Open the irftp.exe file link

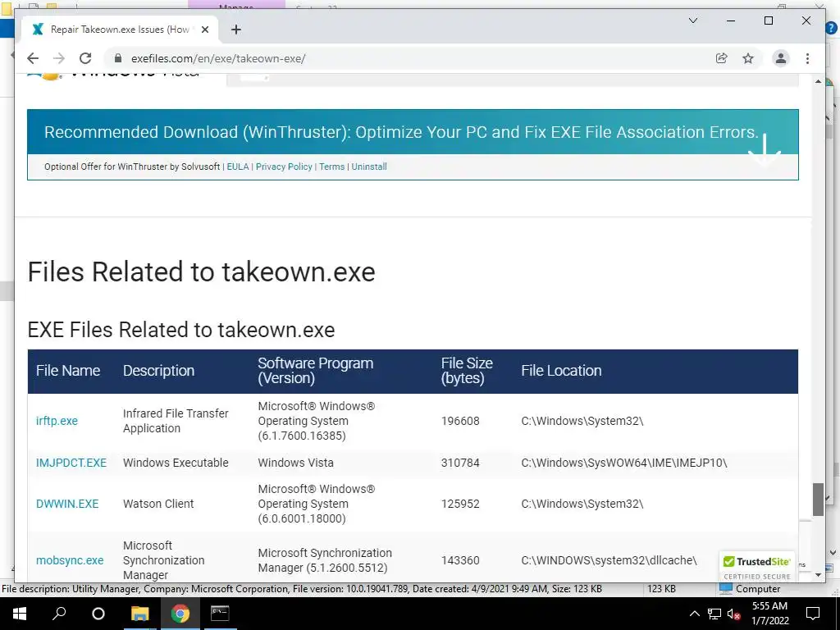tap(57, 421)
